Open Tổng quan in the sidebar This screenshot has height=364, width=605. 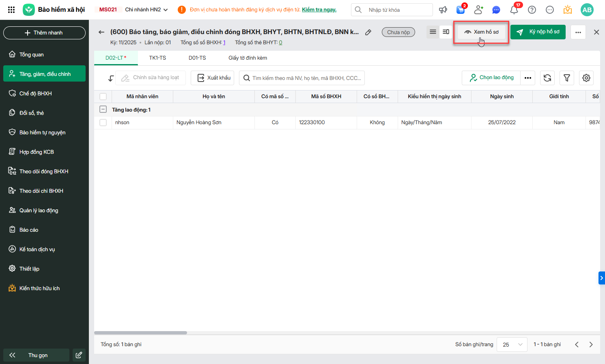(x=44, y=54)
